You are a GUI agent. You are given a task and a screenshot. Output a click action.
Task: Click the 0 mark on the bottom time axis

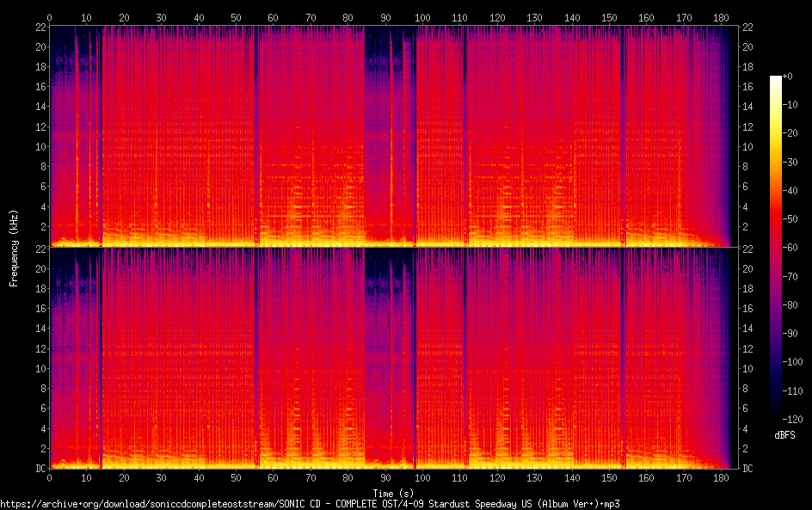(x=49, y=477)
